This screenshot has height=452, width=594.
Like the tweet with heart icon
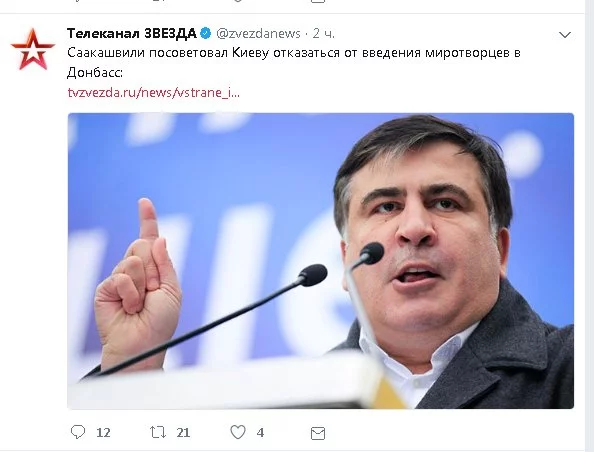(238, 432)
